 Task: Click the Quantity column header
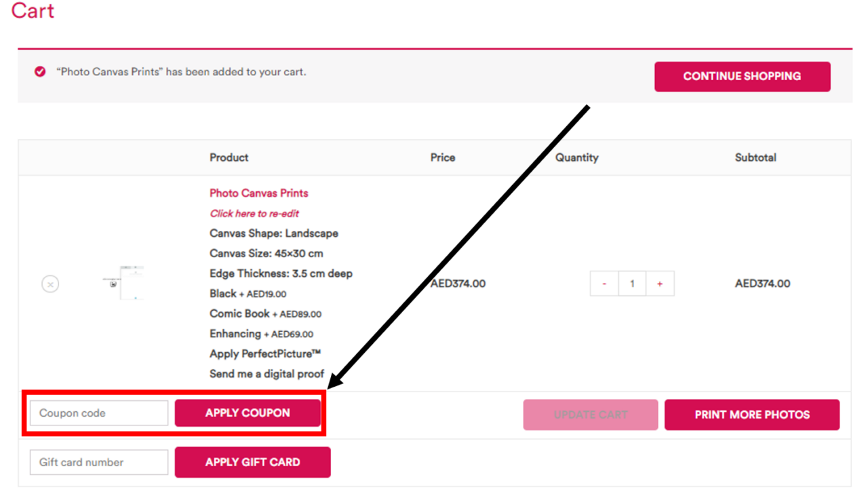pos(576,157)
